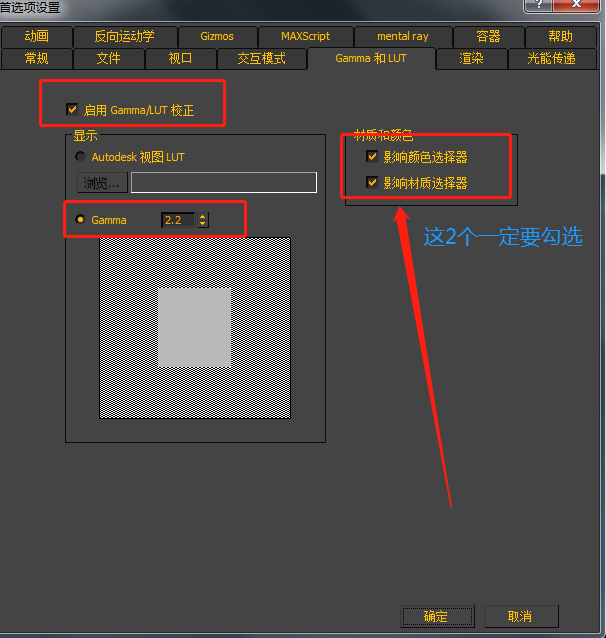
Task: Decrease Gamma value with down spinner arrow
Action: (203, 223)
